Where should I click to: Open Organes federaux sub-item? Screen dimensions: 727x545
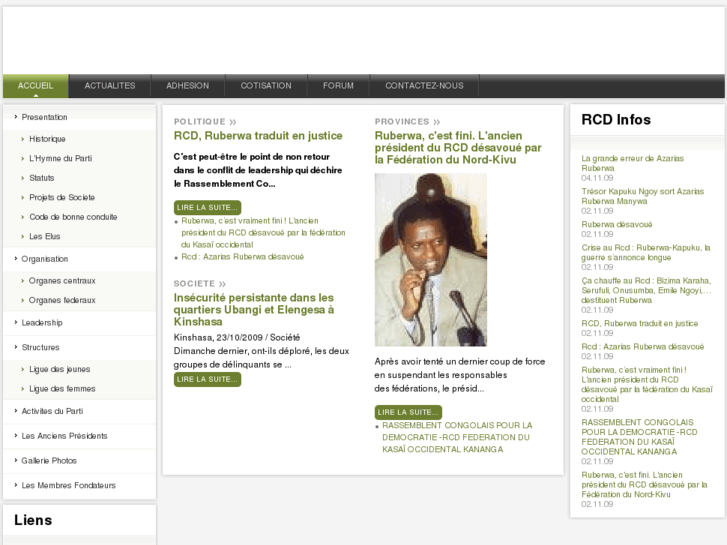[62, 300]
